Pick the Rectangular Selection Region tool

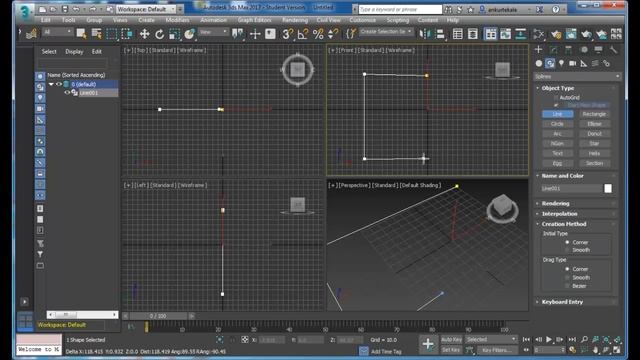click(111, 34)
